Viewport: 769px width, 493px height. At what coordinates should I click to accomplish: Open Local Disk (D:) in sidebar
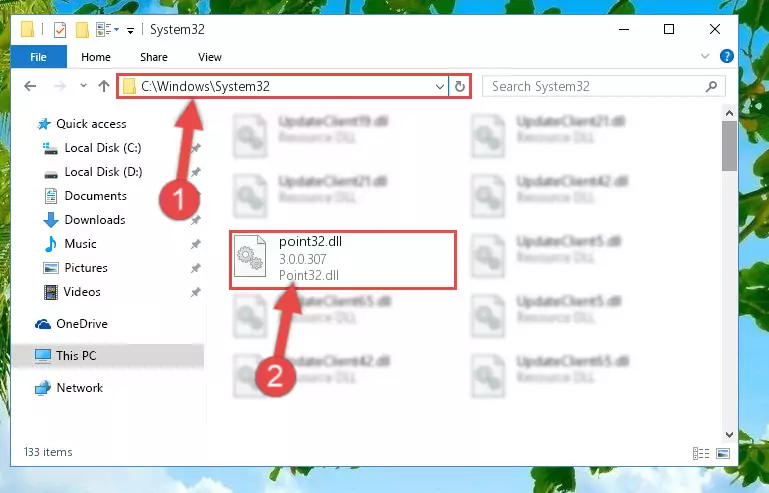(103, 172)
